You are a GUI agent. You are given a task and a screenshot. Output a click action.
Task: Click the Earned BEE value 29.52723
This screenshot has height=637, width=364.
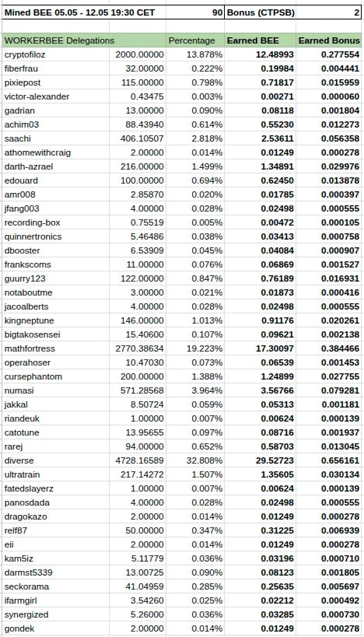[260, 460]
